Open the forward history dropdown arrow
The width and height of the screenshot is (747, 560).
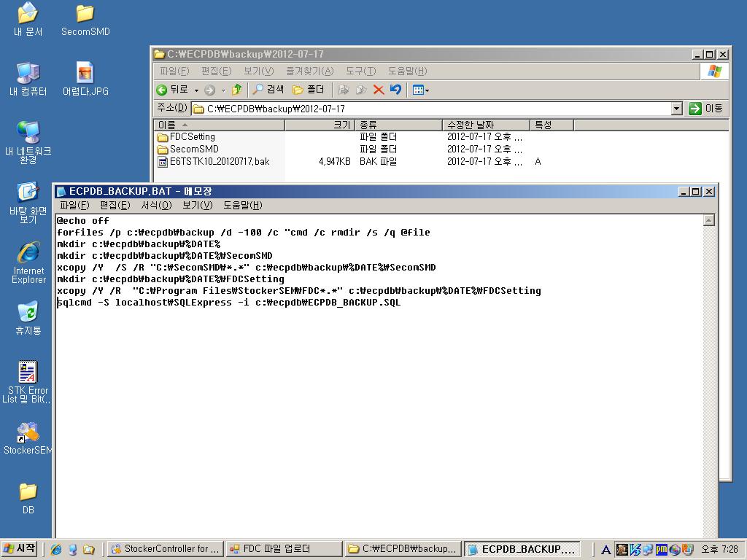pos(223,90)
